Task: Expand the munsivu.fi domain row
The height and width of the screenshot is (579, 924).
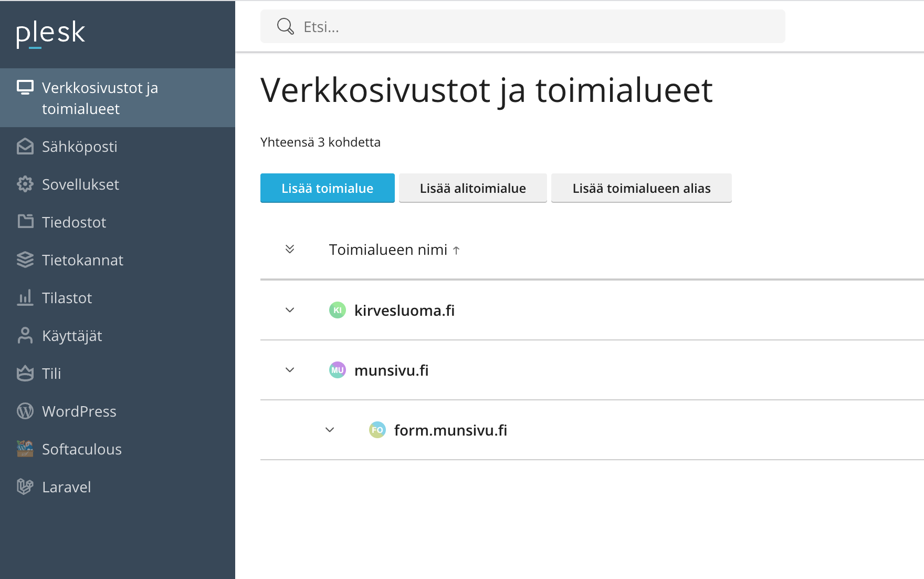Action: (x=289, y=370)
